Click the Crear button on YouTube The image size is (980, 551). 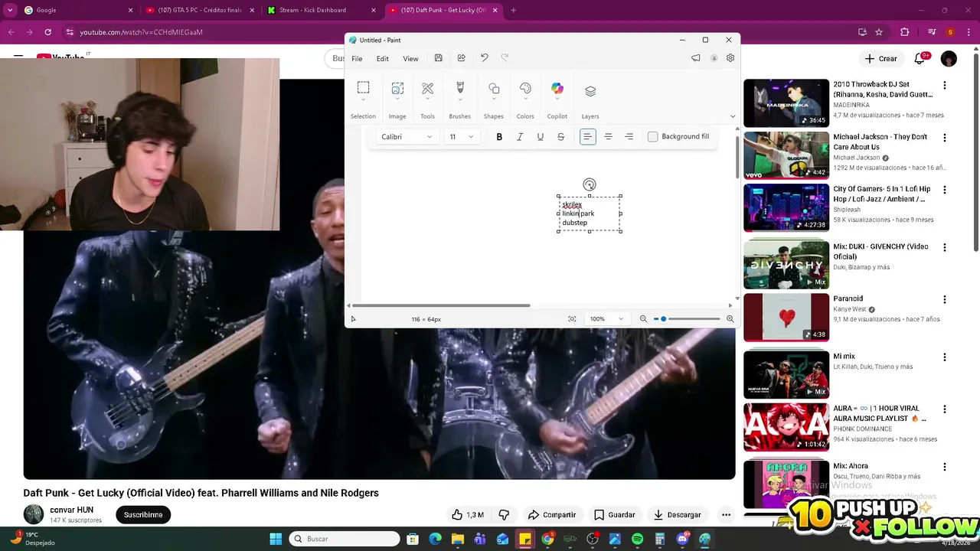pyautogui.click(x=880, y=58)
